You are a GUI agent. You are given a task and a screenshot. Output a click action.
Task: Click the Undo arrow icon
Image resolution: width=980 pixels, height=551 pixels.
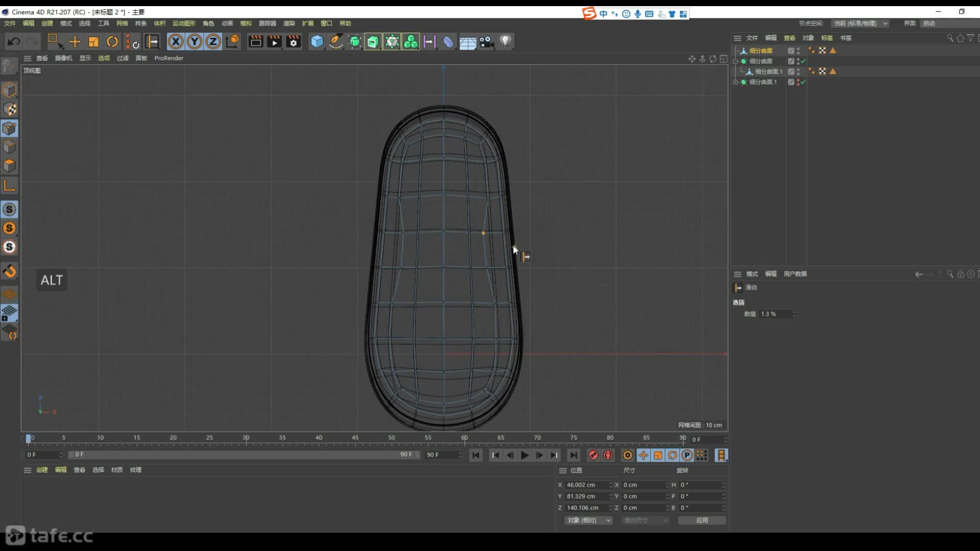tap(14, 41)
